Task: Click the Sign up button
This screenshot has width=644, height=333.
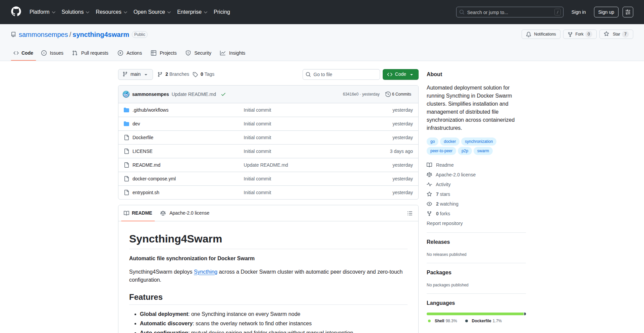Action: [606, 12]
